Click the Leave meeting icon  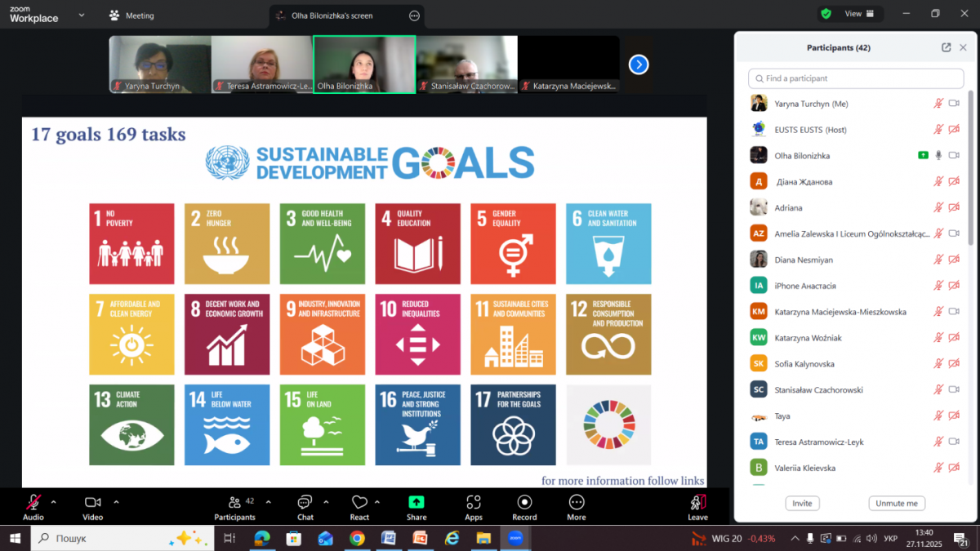[x=697, y=502]
